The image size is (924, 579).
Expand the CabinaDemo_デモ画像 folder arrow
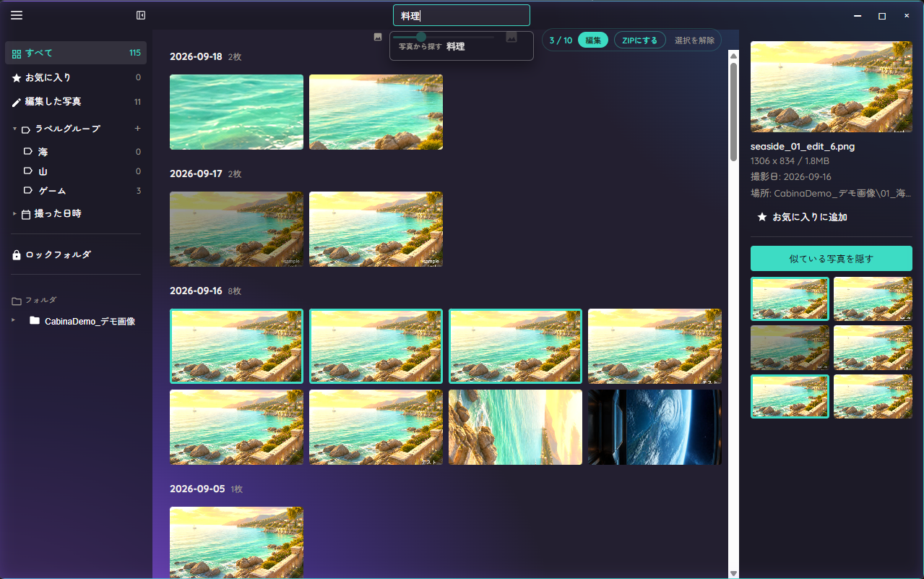(13, 320)
